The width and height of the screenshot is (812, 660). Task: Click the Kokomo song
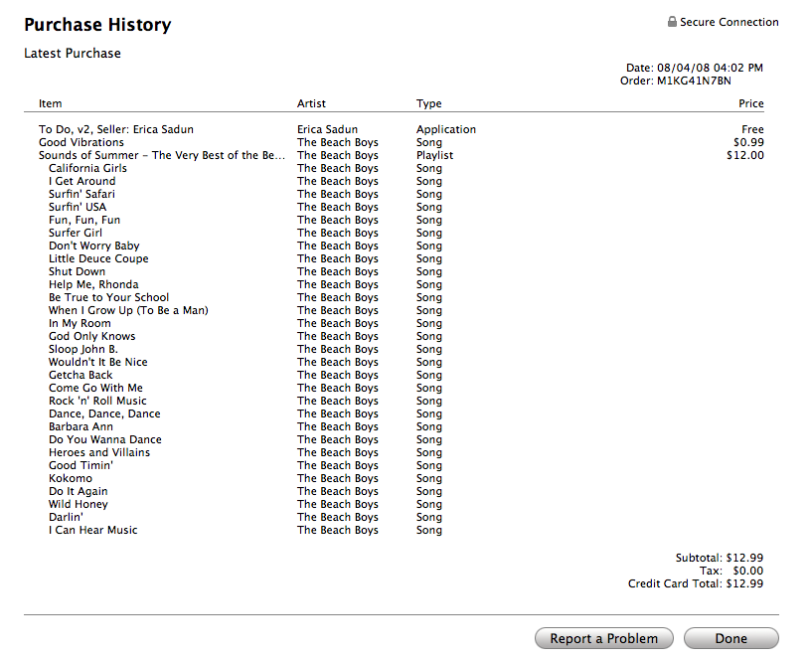pyautogui.click(x=71, y=479)
